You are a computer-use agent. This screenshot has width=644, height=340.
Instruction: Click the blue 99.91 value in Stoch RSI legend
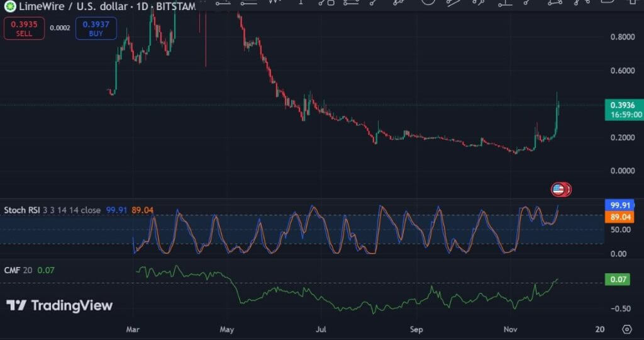(116, 210)
